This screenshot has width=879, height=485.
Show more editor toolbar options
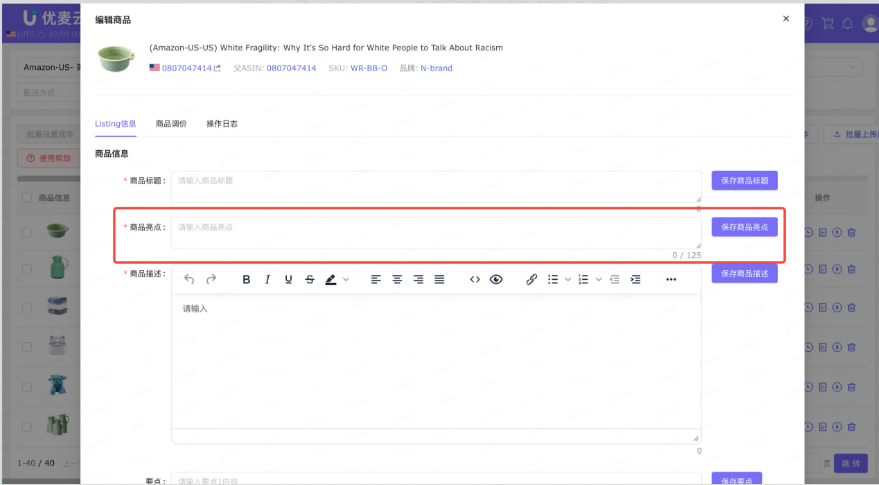[671, 279]
